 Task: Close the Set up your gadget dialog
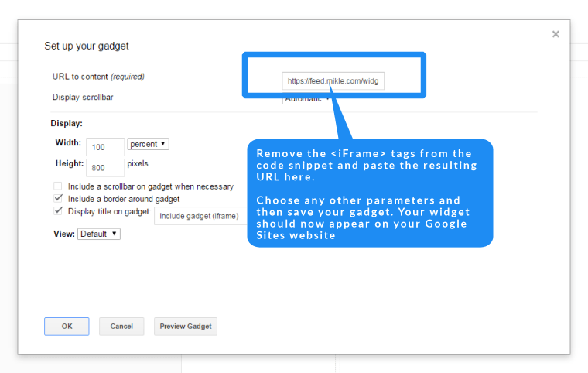556,34
